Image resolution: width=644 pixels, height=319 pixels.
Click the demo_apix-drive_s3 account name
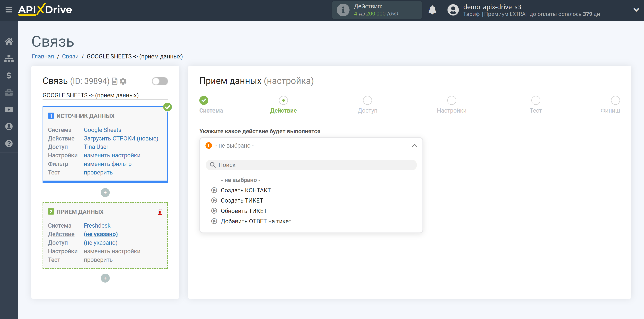492,7
